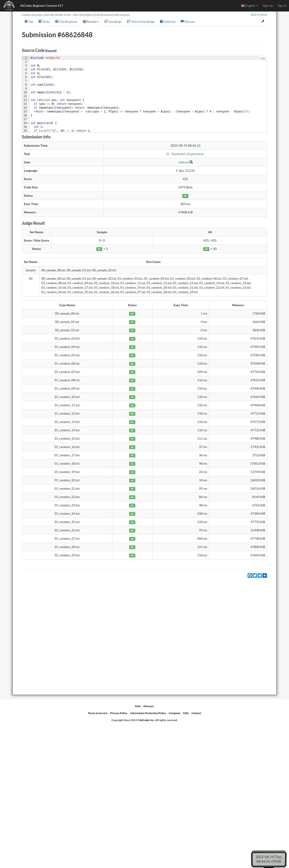Share submission on Twitter
Viewport: 289px width, 868px height.
[x=255, y=576]
